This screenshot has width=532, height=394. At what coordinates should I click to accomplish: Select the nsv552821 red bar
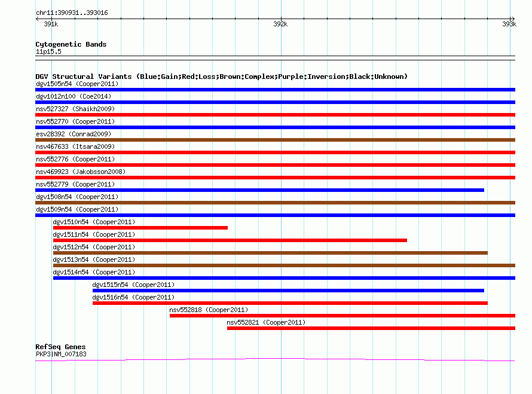pos(371,328)
